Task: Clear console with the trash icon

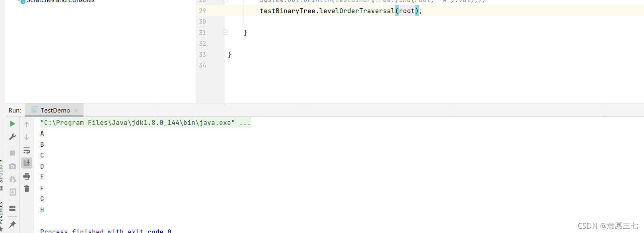Action: (27, 189)
